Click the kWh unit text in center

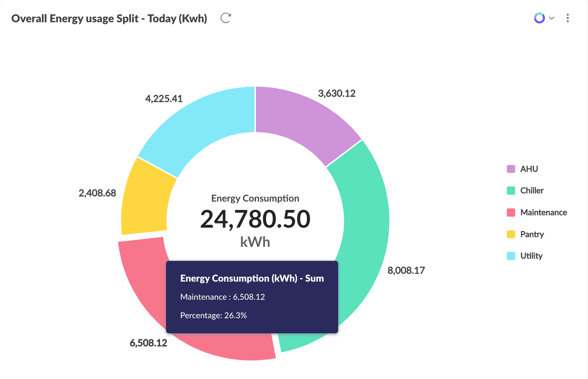[255, 242]
